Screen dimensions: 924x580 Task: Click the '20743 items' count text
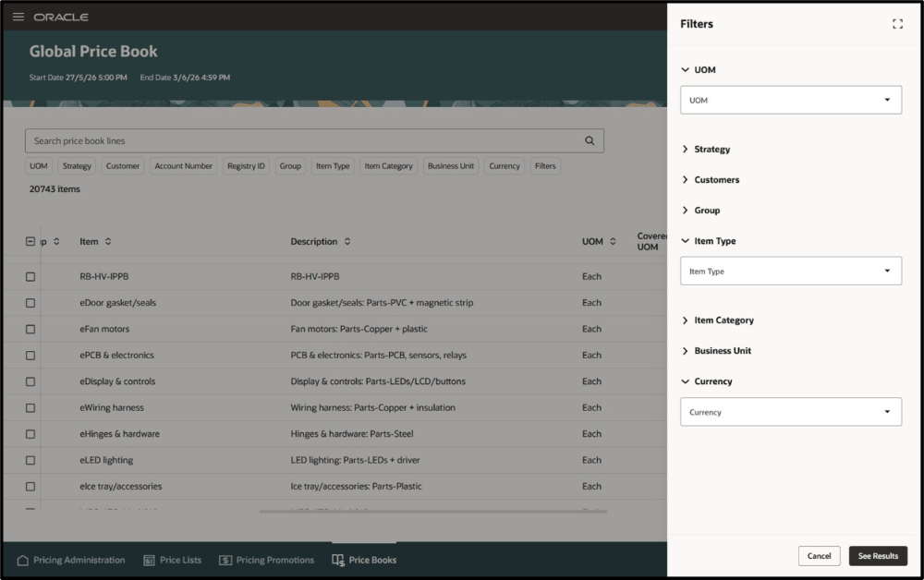55,189
